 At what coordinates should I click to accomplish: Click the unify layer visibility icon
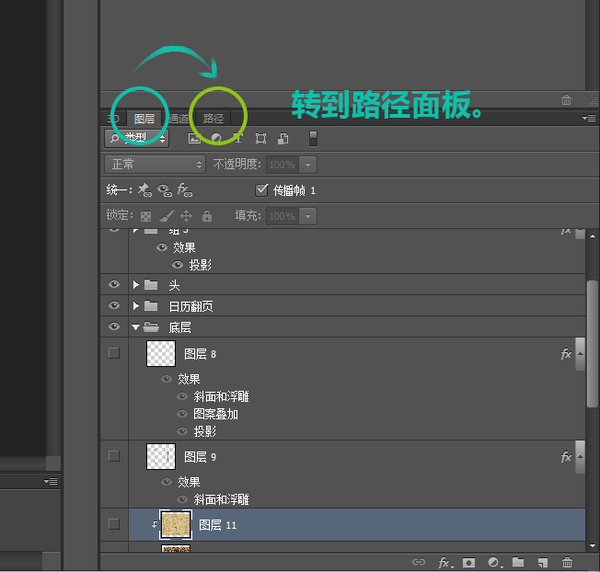pos(165,190)
